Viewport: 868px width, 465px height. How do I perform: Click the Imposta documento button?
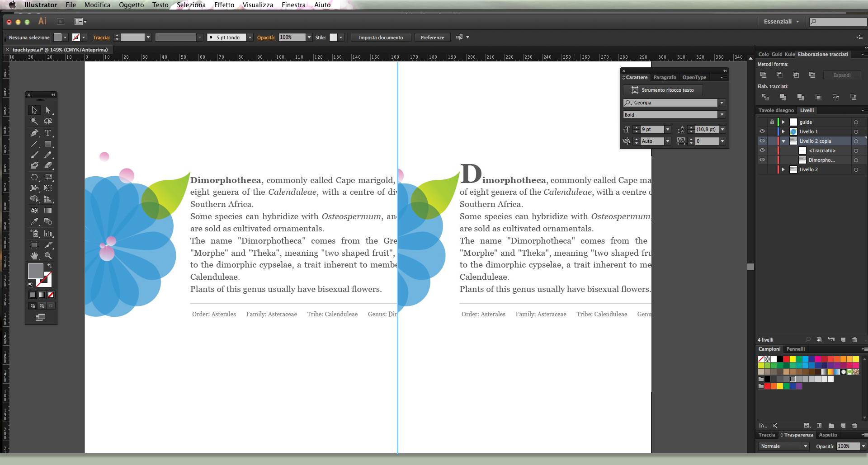click(381, 38)
